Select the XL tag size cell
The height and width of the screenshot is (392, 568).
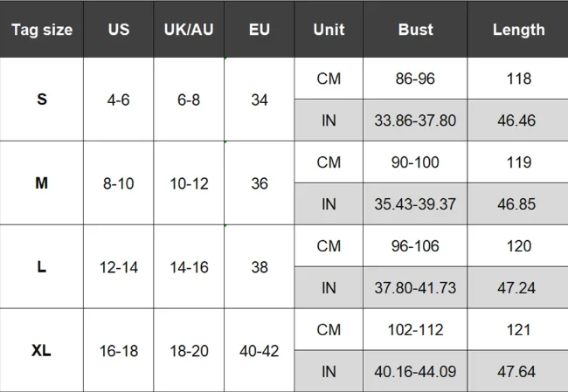point(42,351)
